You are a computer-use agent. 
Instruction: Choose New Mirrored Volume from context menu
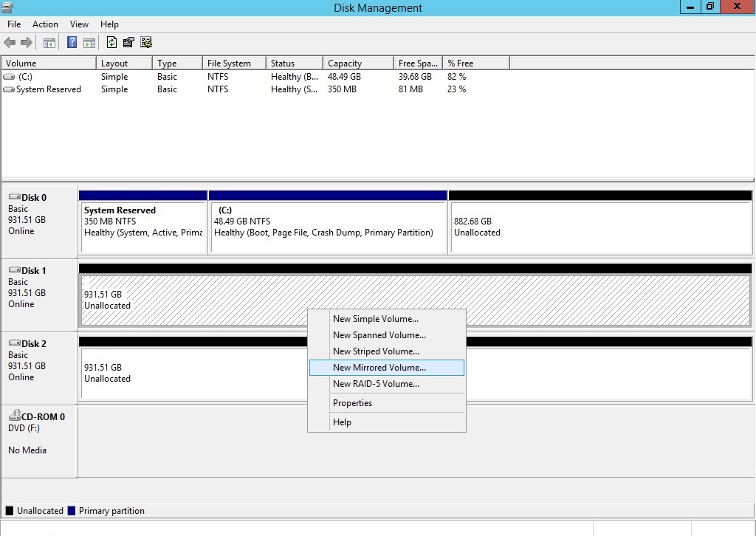pos(379,368)
